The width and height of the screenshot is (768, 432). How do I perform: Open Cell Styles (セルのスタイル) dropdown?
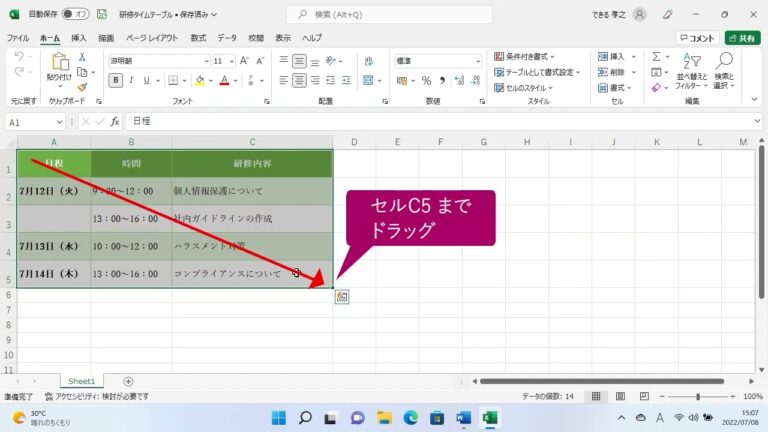pos(523,88)
